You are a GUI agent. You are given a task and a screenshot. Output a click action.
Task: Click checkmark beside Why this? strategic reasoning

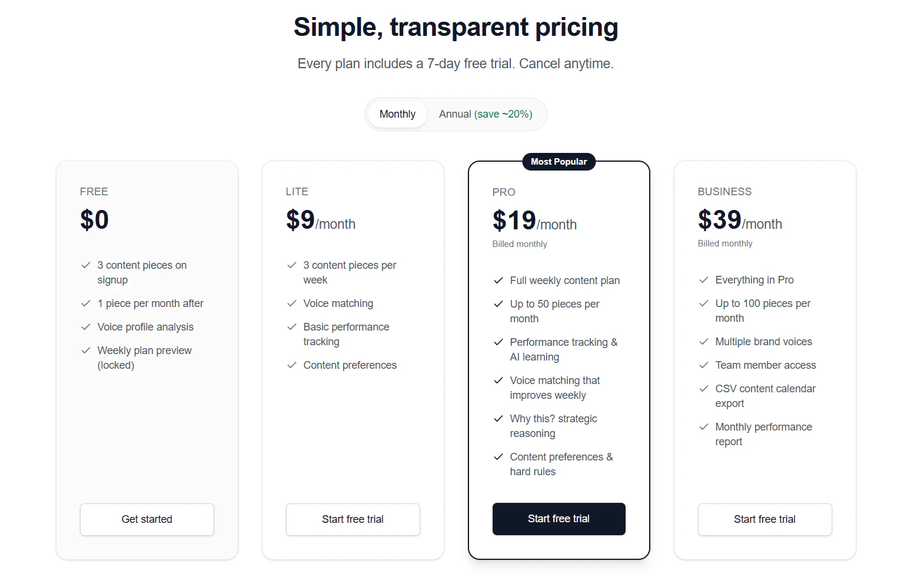tap(498, 419)
